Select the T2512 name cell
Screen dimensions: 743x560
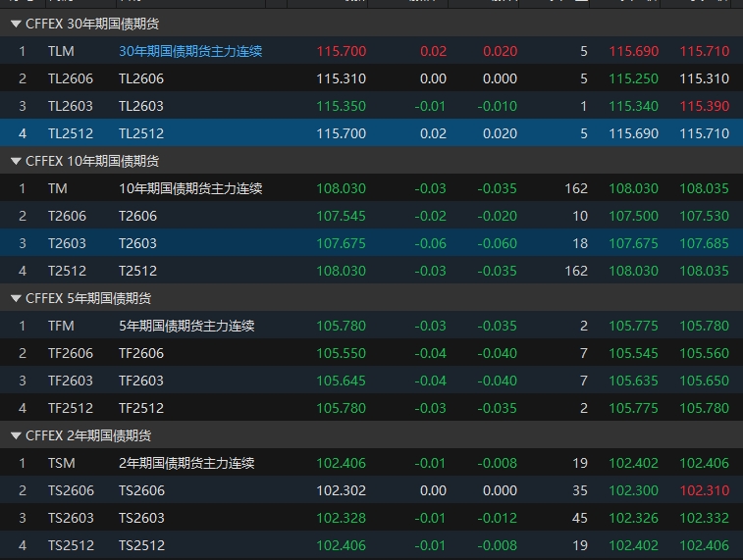coord(137,271)
